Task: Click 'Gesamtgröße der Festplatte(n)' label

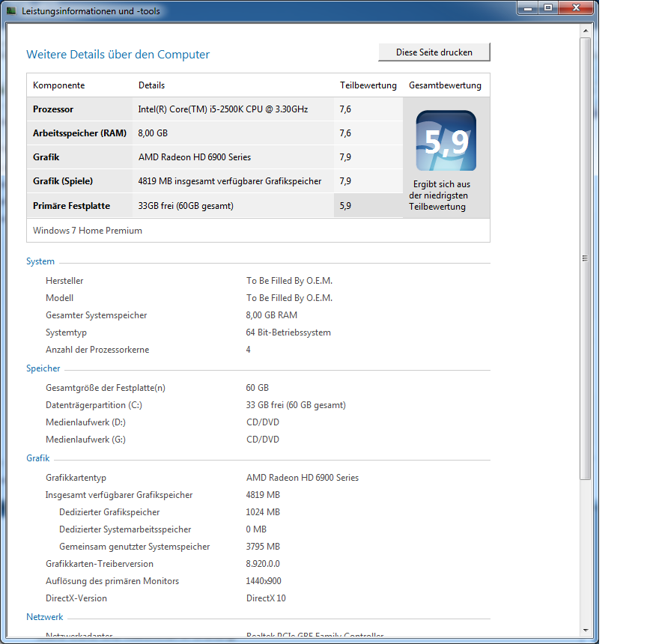Action: click(x=106, y=388)
